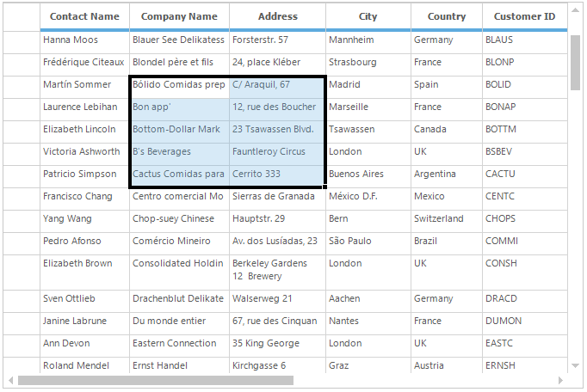This screenshot has width=587, height=392.
Task: Click the Customer ID column header
Action: (x=524, y=16)
